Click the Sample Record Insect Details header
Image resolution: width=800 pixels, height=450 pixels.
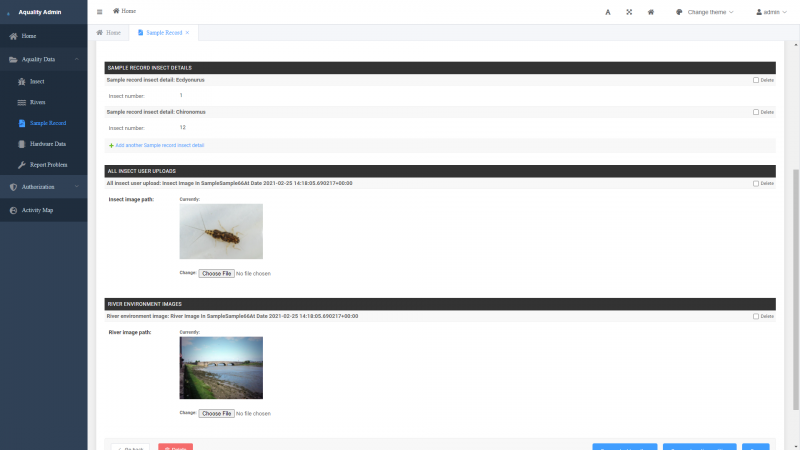440,67
